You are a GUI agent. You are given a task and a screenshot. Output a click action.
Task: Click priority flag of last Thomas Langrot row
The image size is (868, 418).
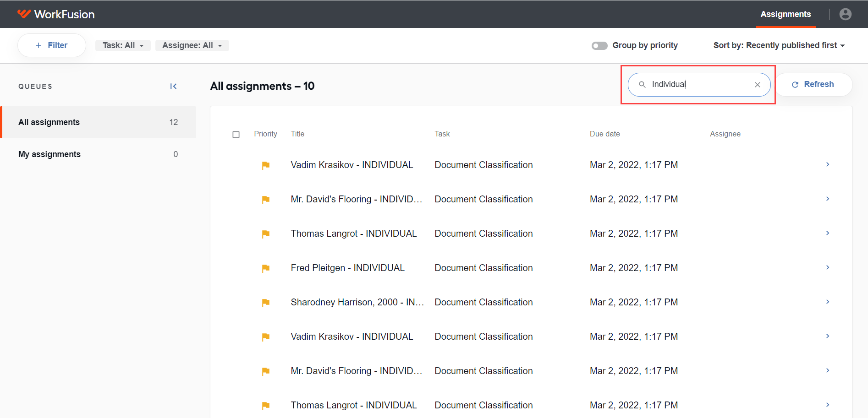[x=266, y=406]
